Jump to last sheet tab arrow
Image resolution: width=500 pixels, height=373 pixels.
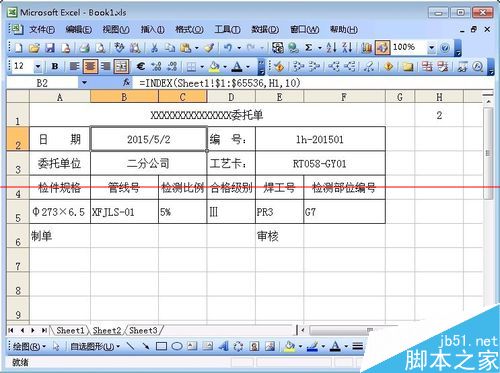click(x=44, y=330)
